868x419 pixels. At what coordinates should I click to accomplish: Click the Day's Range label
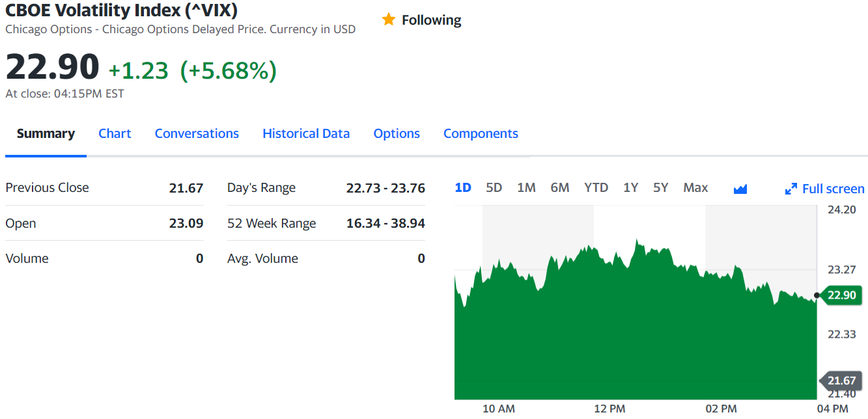point(261,188)
